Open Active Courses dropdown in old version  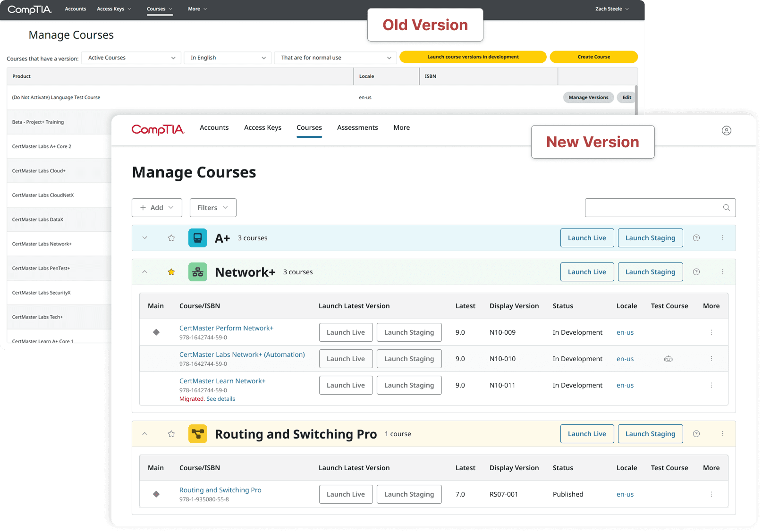(131, 58)
